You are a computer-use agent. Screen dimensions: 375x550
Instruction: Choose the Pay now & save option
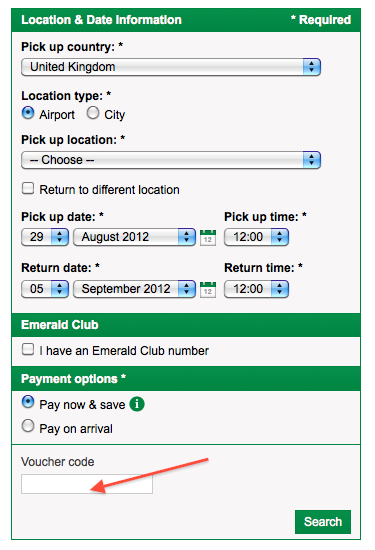pos(28,402)
